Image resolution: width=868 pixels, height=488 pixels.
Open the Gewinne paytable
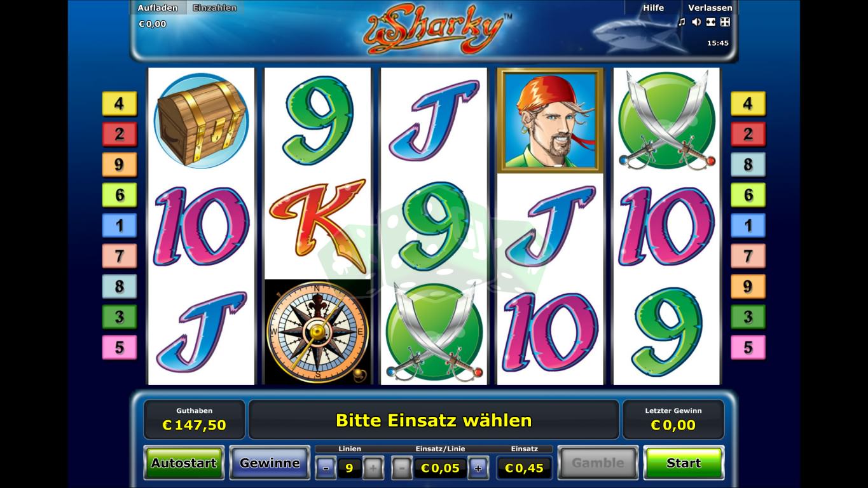270,463
